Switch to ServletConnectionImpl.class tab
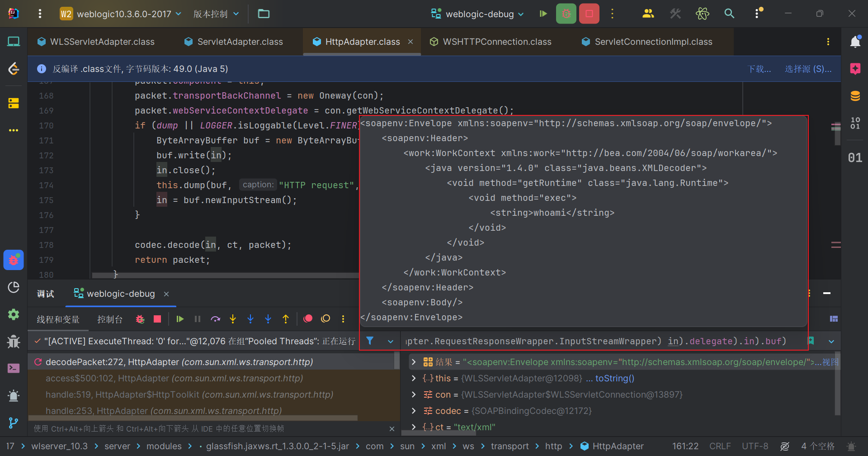868x456 pixels. (647, 42)
